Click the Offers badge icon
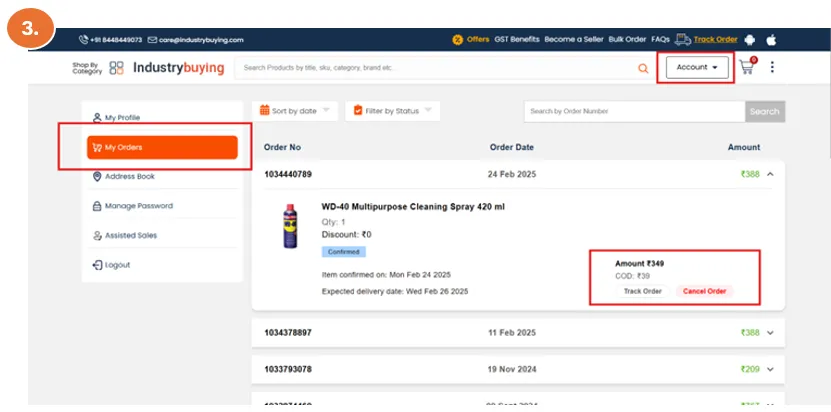 click(x=458, y=39)
